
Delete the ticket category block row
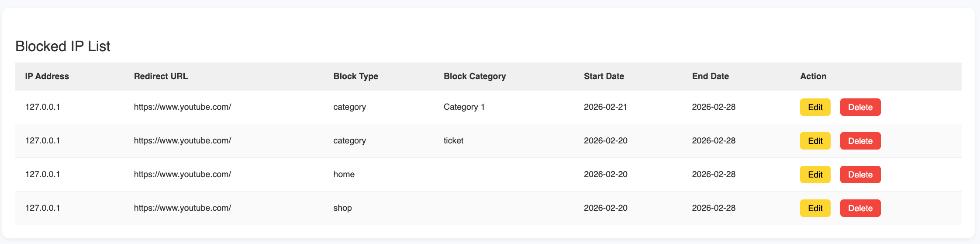click(x=860, y=141)
